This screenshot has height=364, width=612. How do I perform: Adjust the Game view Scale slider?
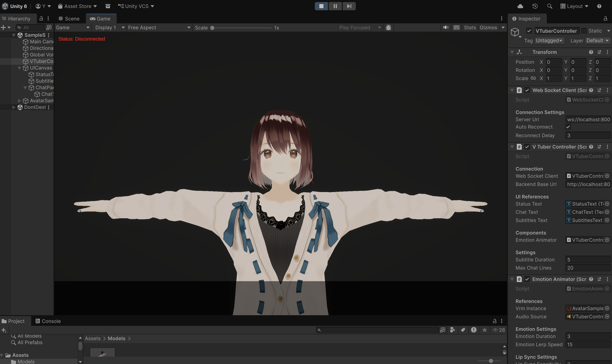click(x=212, y=28)
